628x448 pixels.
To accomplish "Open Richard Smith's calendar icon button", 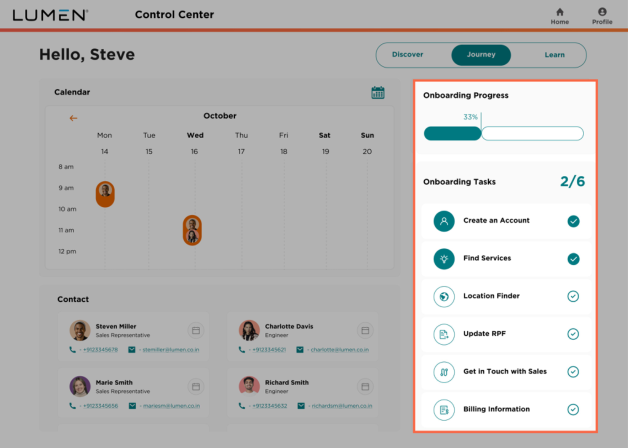I will click(365, 386).
